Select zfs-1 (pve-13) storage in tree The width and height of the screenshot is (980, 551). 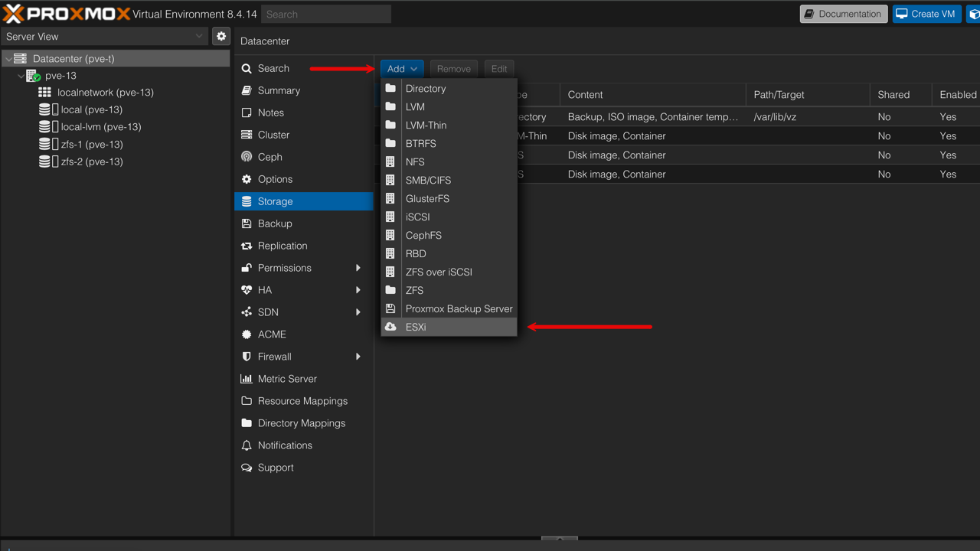92,144
